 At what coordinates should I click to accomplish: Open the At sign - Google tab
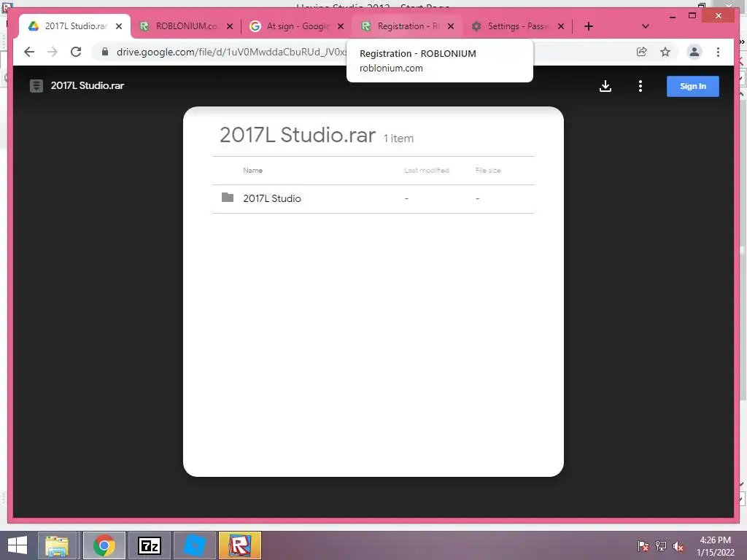(297, 26)
